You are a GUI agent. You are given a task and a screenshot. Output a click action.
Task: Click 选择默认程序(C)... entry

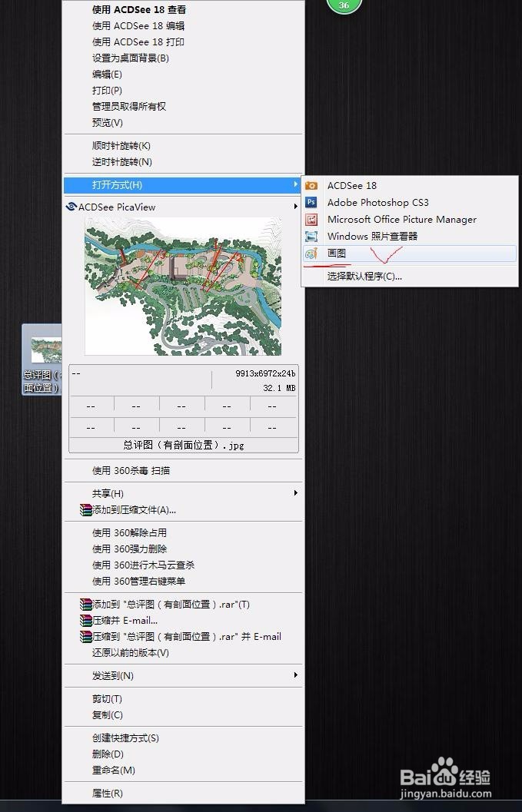pos(364,277)
